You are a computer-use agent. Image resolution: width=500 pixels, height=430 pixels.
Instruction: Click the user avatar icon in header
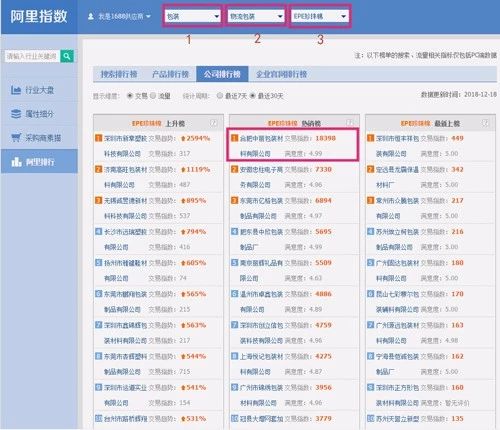tap(91, 16)
